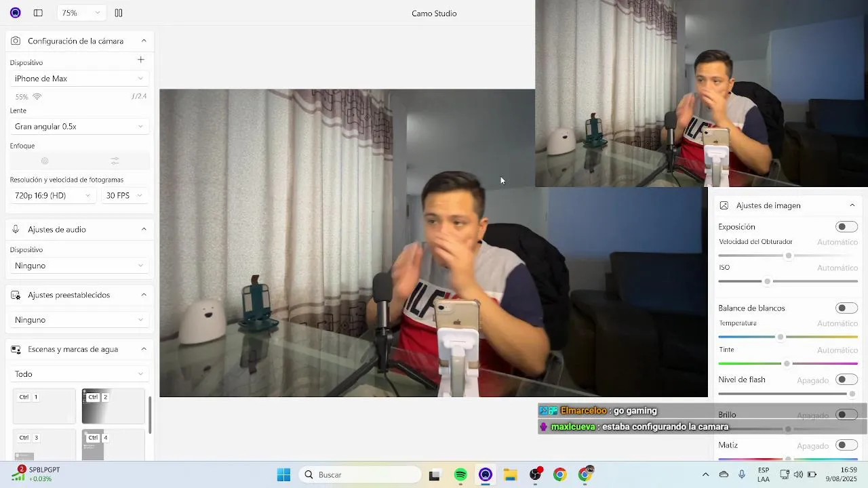Screen dimensions: 868x488
Task: Show hidden system tray icons
Action: pyautogui.click(x=705, y=475)
